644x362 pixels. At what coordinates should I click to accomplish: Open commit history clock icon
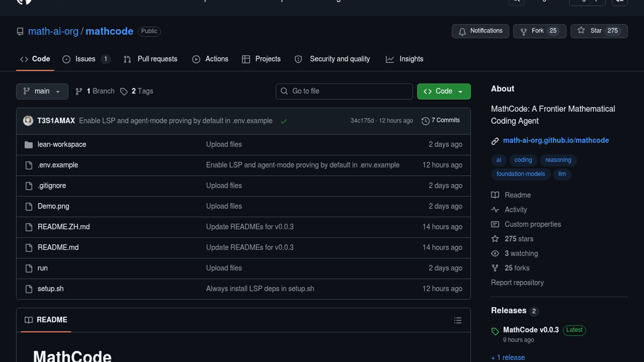[x=425, y=121]
